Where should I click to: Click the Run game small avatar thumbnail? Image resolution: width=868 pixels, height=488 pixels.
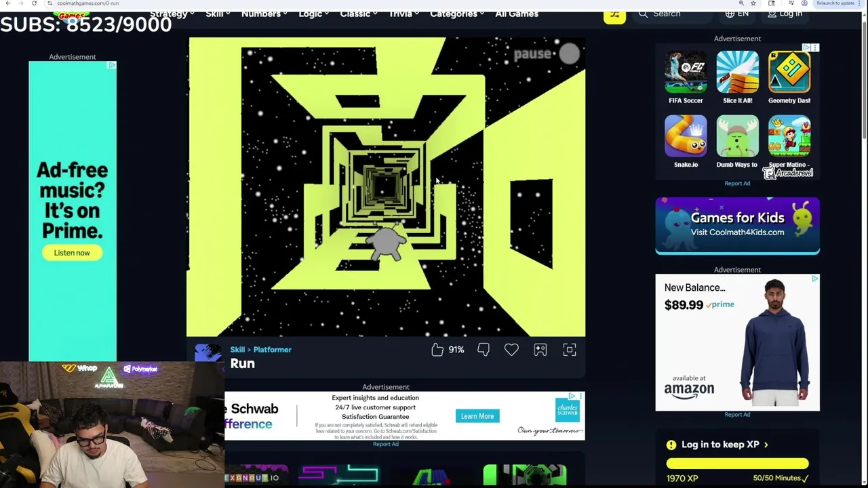[x=208, y=354]
